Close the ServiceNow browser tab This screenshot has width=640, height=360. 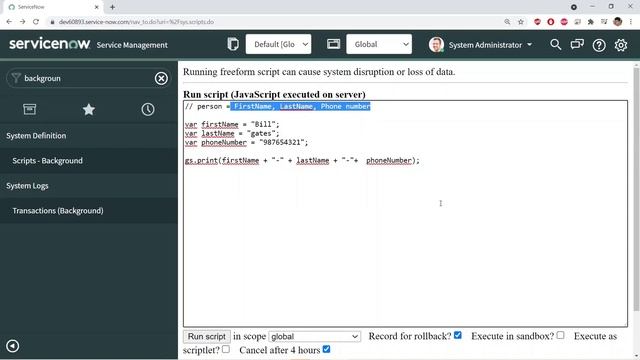(97, 7)
